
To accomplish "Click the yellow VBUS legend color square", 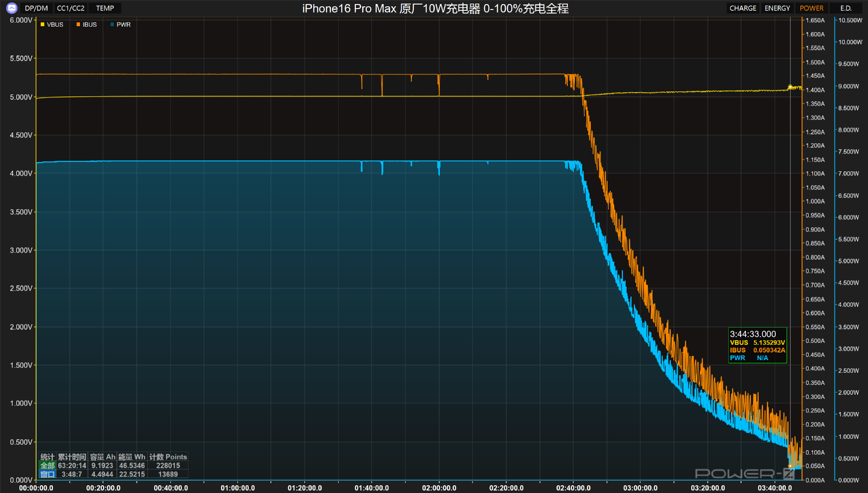I will coord(42,24).
